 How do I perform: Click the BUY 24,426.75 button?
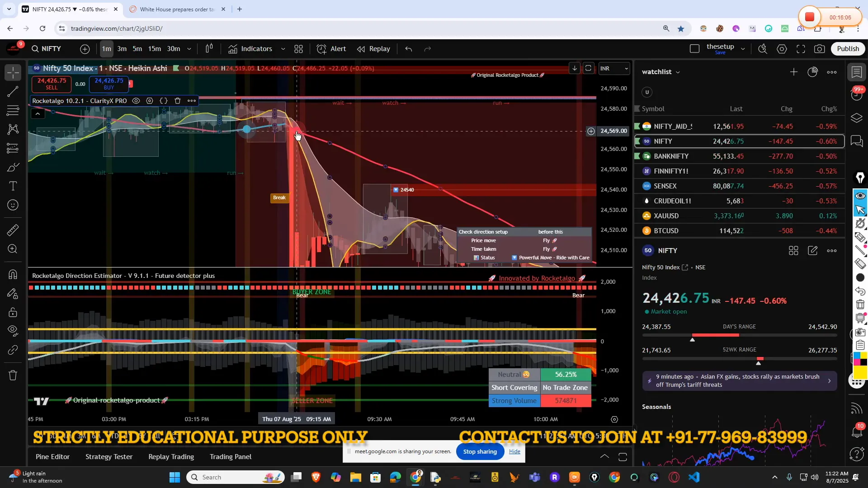click(109, 84)
